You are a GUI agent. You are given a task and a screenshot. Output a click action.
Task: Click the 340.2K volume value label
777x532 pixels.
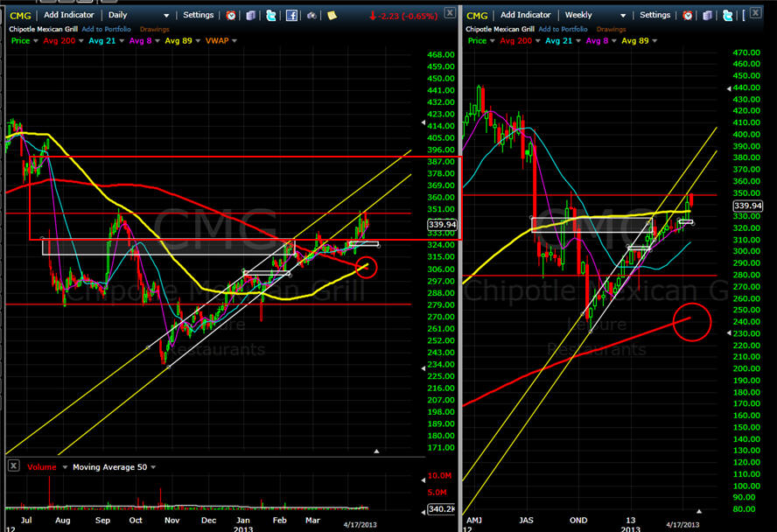coord(442,509)
